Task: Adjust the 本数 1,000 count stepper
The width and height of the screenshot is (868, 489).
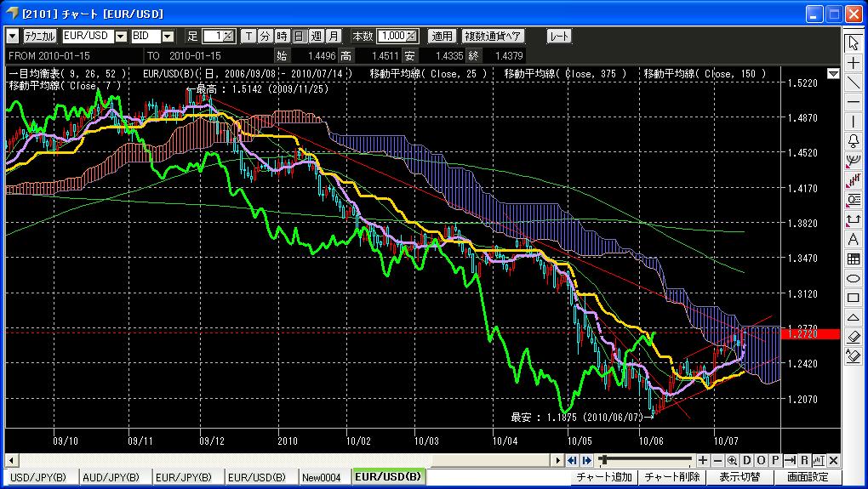Action: (x=412, y=37)
